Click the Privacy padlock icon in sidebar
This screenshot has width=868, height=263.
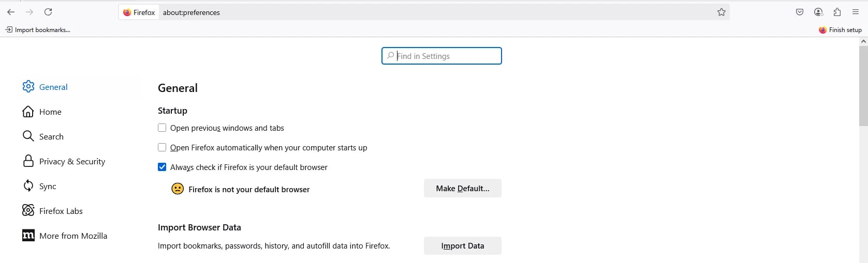[x=28, y=161]
